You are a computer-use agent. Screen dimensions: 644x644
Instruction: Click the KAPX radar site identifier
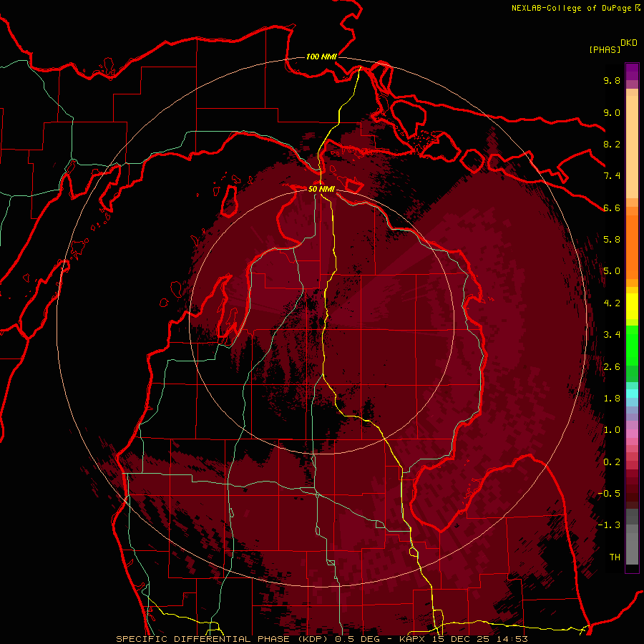412,639
